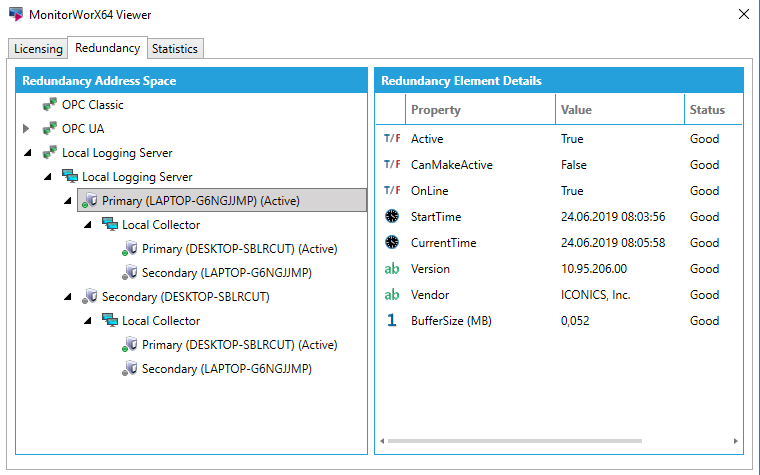The image size is (760, 475).
Task: Expand the OPC UA tree node
Action: point(26,128)
